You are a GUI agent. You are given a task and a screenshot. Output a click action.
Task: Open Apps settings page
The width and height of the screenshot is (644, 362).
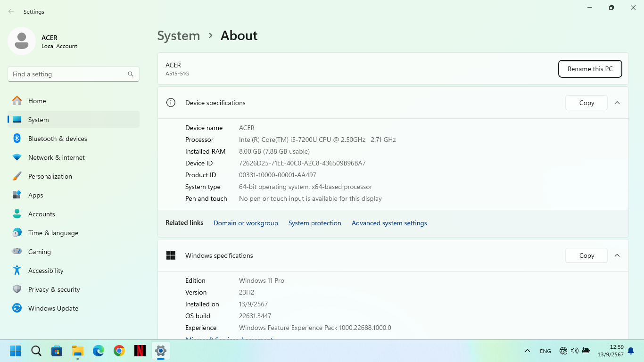coord(74,195)
